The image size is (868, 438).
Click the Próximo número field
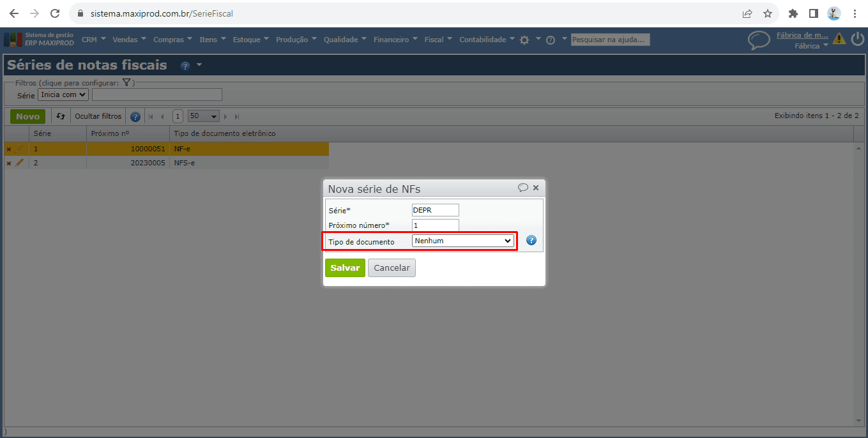click(436, 225)
